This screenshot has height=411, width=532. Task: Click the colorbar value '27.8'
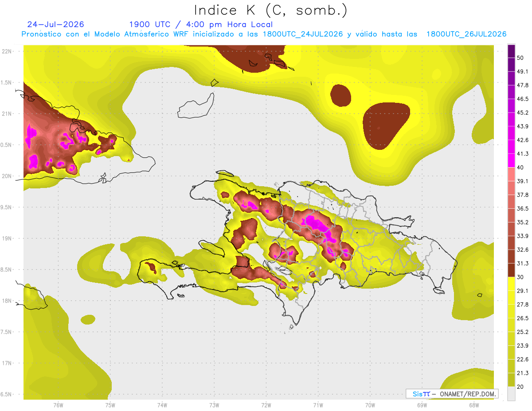click(x=523, y=305)
